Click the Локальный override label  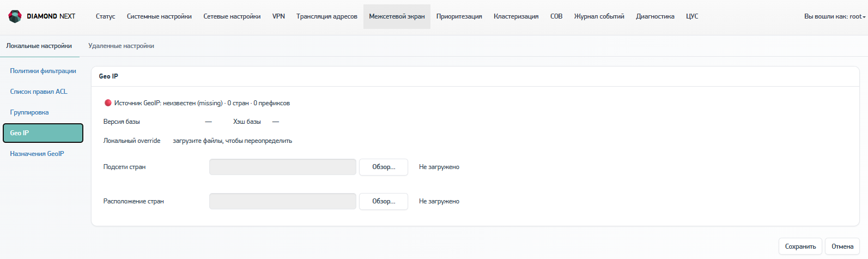tap(132, 141)
